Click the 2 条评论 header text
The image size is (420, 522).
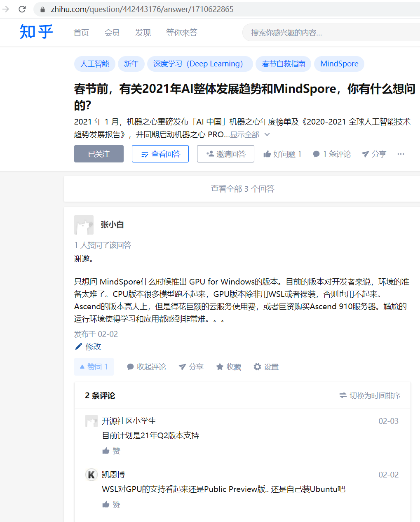tap(100, 395)
